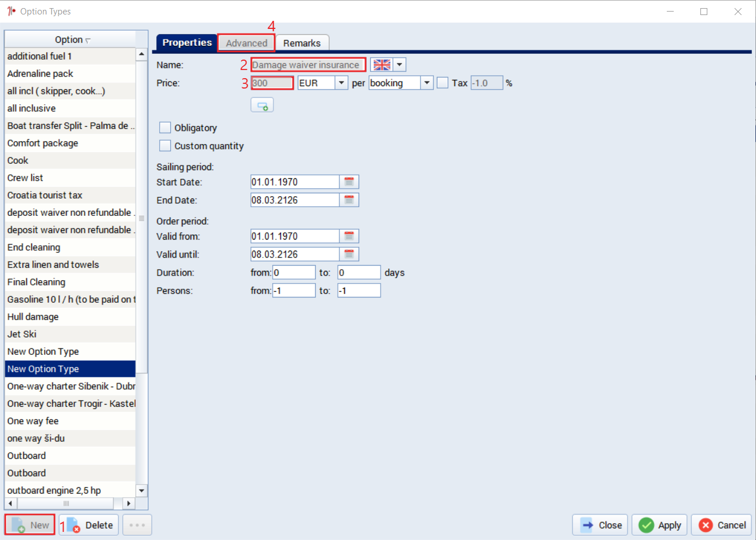Click the Start Date text field
Viewport: 756px width, 540px height.
[295, 182]
